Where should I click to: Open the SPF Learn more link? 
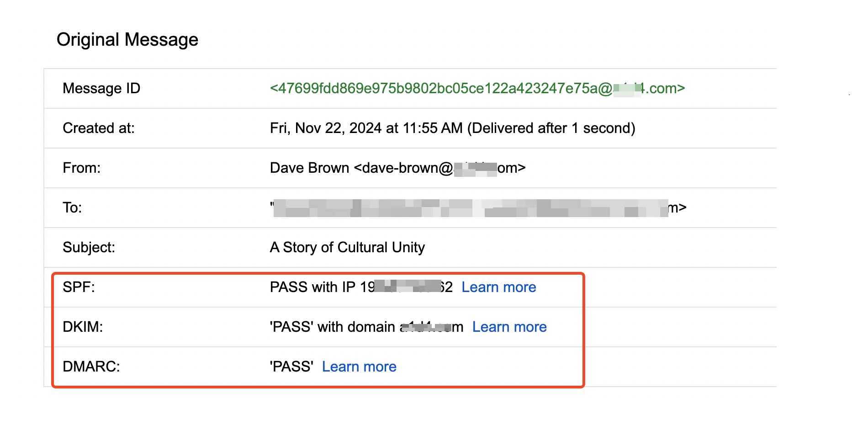tap(498, 287)
